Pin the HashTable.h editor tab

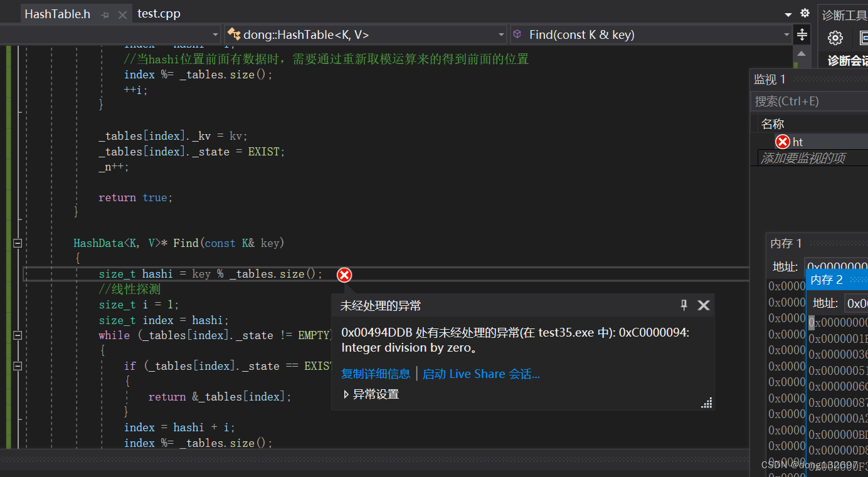click(105, 14)
